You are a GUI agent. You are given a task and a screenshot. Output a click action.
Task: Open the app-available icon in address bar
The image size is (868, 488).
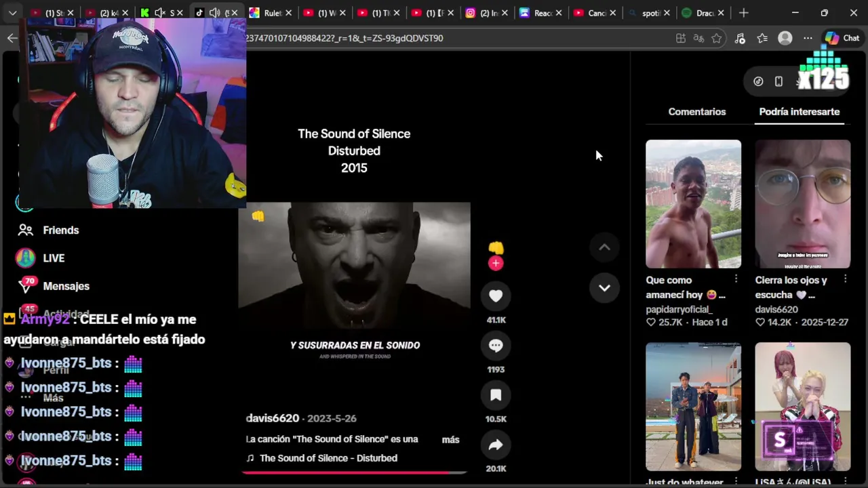coord(681,39)
